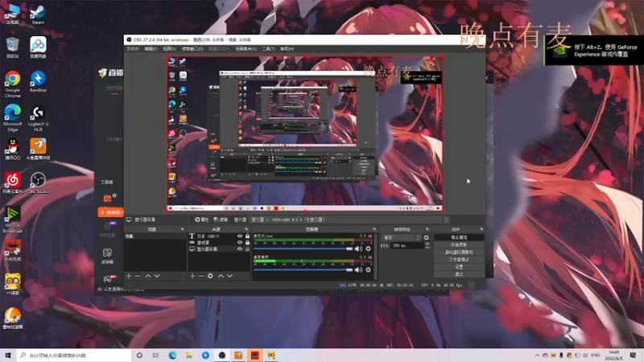Click the settings button 设置 in controls
644x362 pixels.
point(459,267)
